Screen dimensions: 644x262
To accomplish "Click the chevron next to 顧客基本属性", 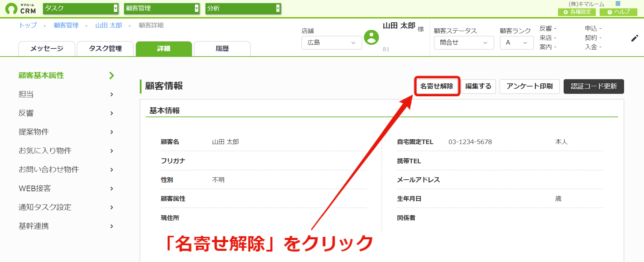I will click(111, 75).
